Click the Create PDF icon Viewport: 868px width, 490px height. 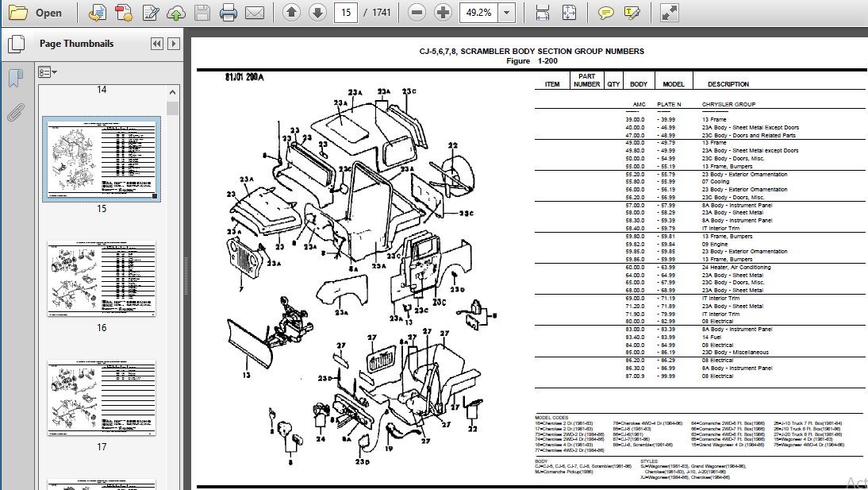pos(98,13)
